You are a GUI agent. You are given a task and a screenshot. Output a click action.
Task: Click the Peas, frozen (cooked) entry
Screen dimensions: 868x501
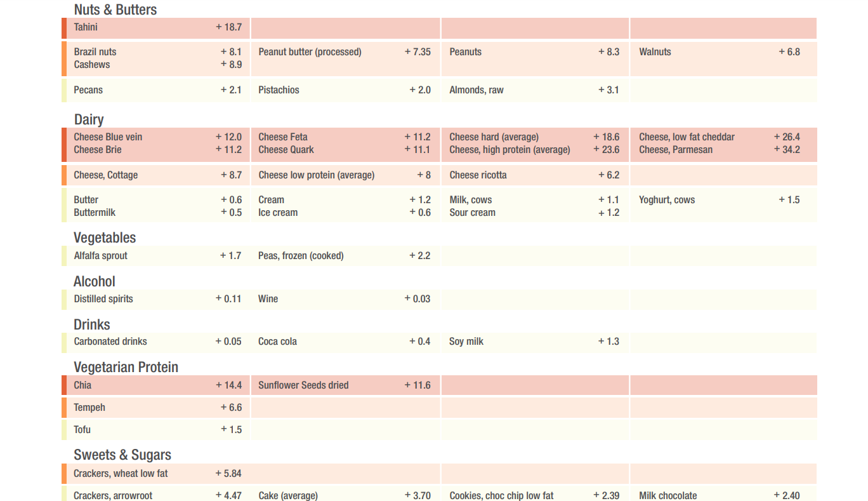tap(301, 256)
